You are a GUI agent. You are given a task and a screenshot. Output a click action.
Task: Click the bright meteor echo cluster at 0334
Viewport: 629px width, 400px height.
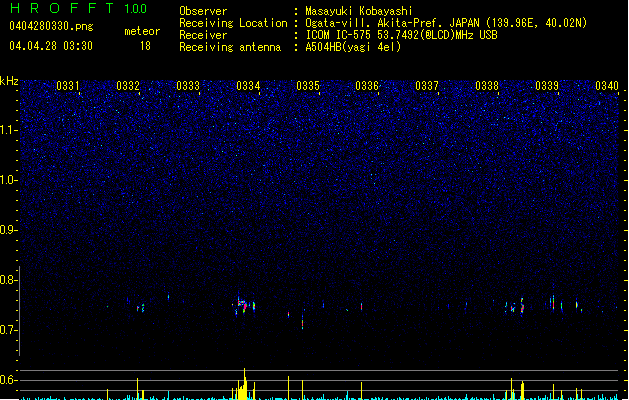[244, 306]
